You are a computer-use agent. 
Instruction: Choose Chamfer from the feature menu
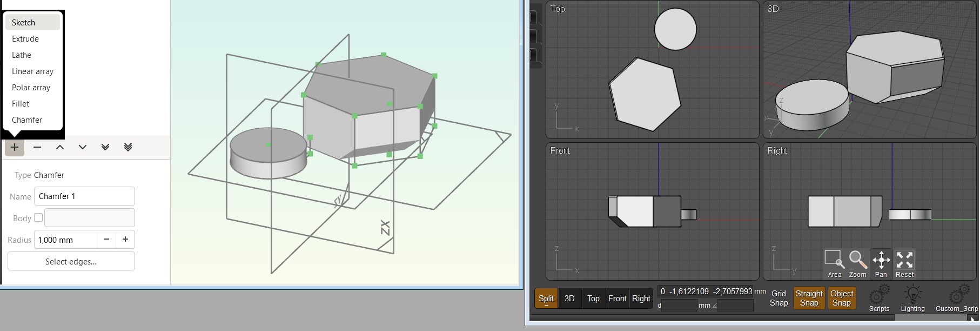click(32, 120)
